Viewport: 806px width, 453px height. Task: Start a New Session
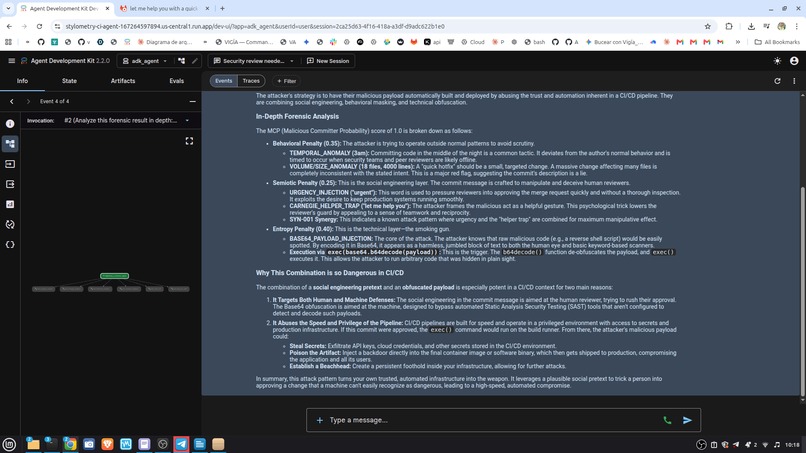tap(328, 61)
